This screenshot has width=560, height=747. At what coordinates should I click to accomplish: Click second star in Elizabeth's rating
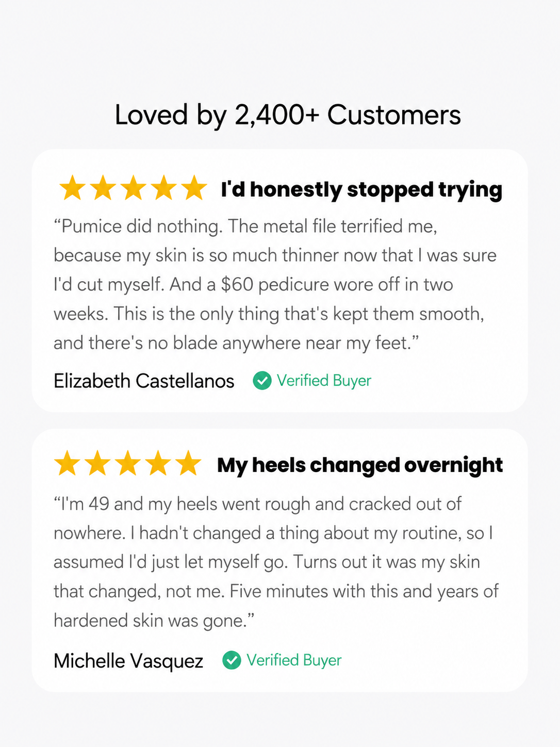tap(103, 188)
